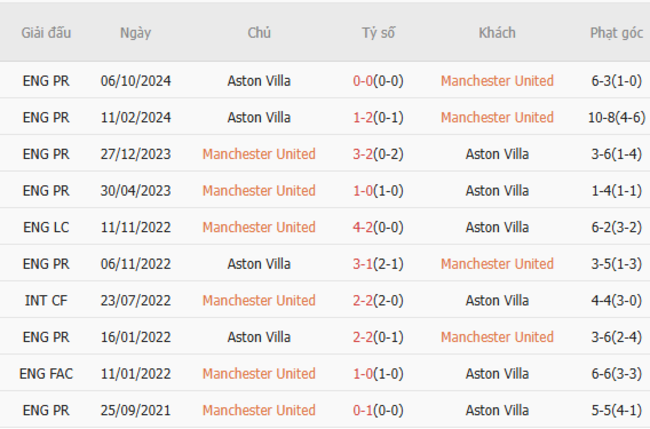Select the INT CF league cell
The width and height of the screenshot is (650, 429).
tap(46, 300)
